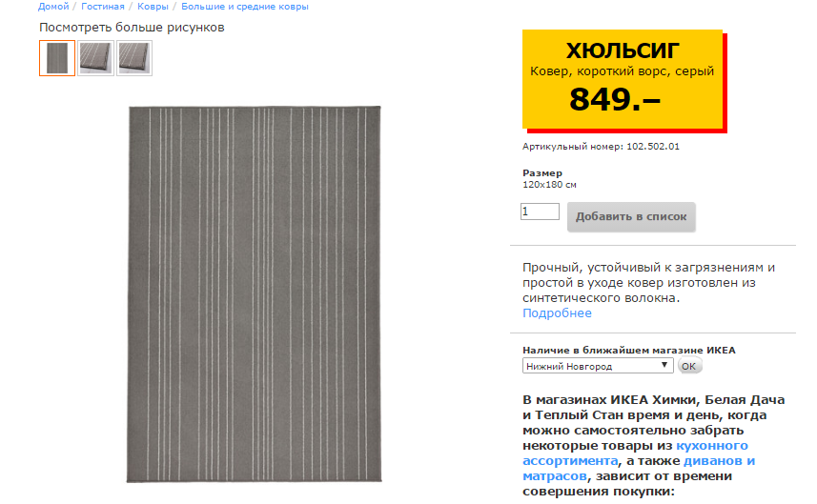The width and height of the screenshot is (817, 504).
Task: Select the first flat rug thumbnail
Action: tap(57, 58)
